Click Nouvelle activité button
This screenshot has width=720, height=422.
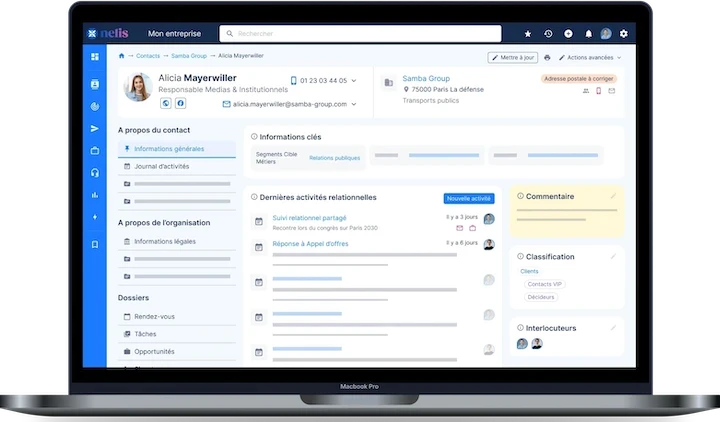[469, 198]
